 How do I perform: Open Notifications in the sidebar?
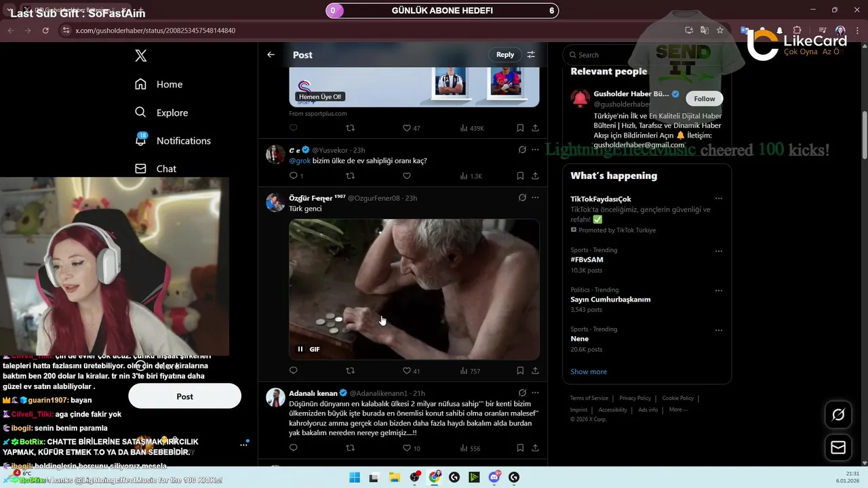[x=172, y=140]
